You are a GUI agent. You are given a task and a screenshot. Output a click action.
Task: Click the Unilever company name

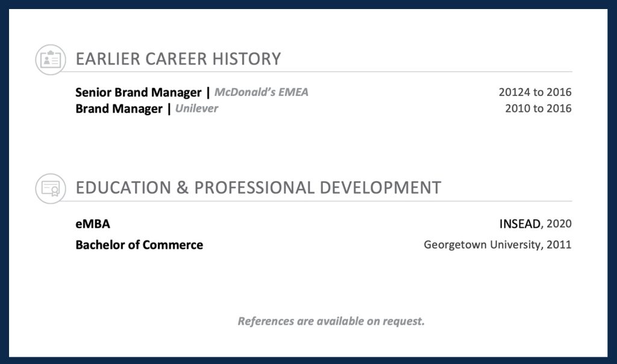196,108
